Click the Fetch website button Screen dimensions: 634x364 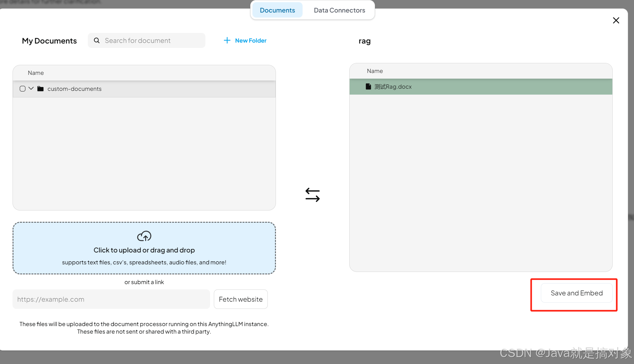pos(240,299)
